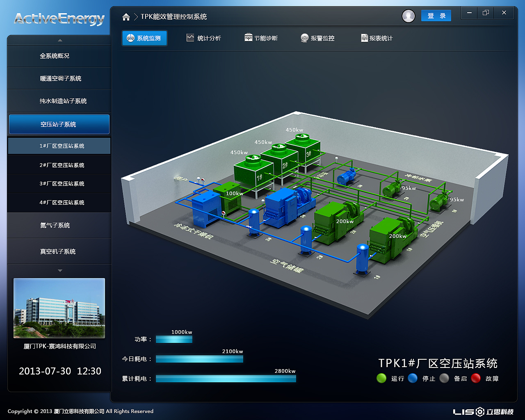The image size is (525, 420).
Task: Select 1#厂区空压站系统 submenu item
Action: point(59,146)
